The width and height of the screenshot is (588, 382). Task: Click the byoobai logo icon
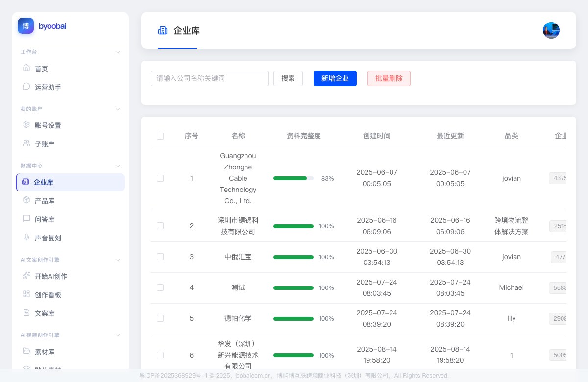[25, 26]
